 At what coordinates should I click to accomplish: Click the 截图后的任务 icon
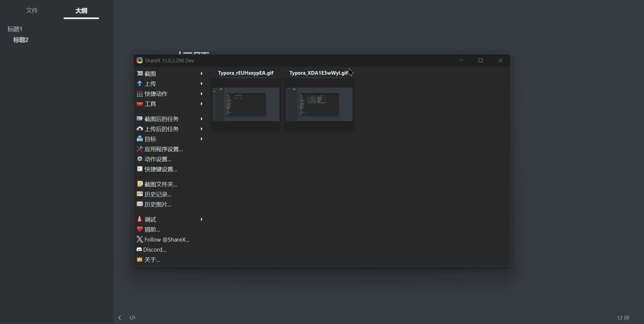click(140, 119)
